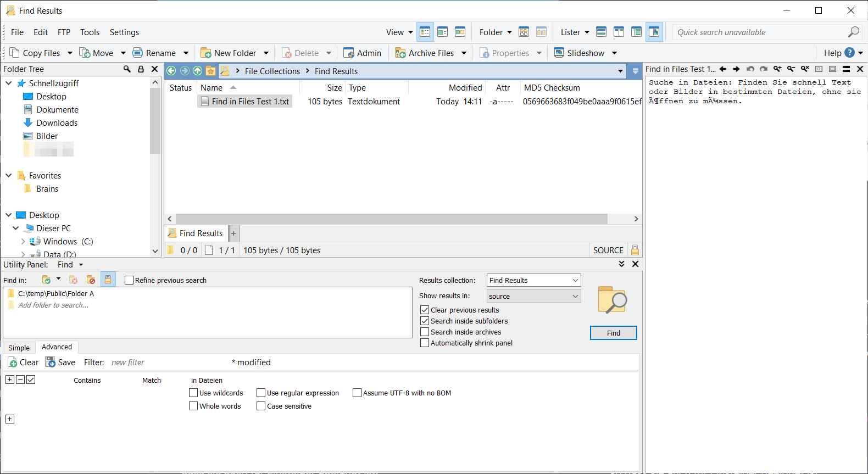Click the Clear filter button
The image size is (868, 474).
click(23, 363)
